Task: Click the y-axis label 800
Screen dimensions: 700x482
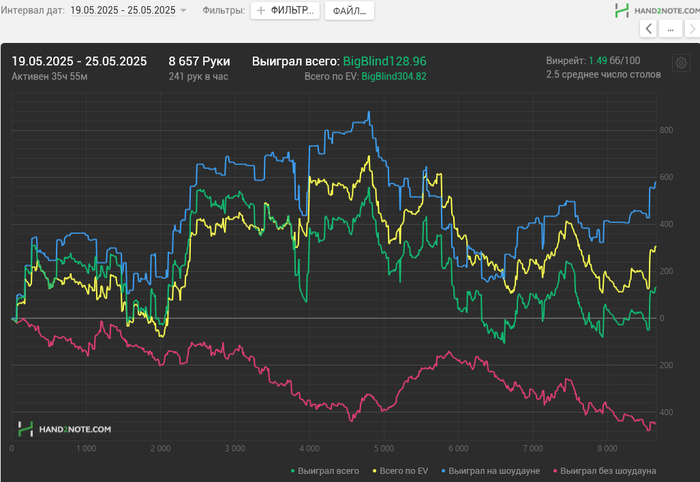Action: pos(666,130)
